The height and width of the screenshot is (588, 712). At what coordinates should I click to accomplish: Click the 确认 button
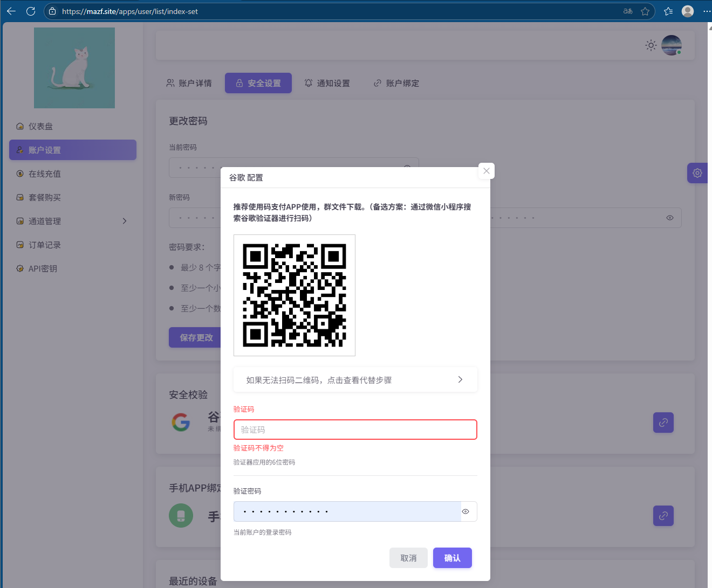point(453,558)
